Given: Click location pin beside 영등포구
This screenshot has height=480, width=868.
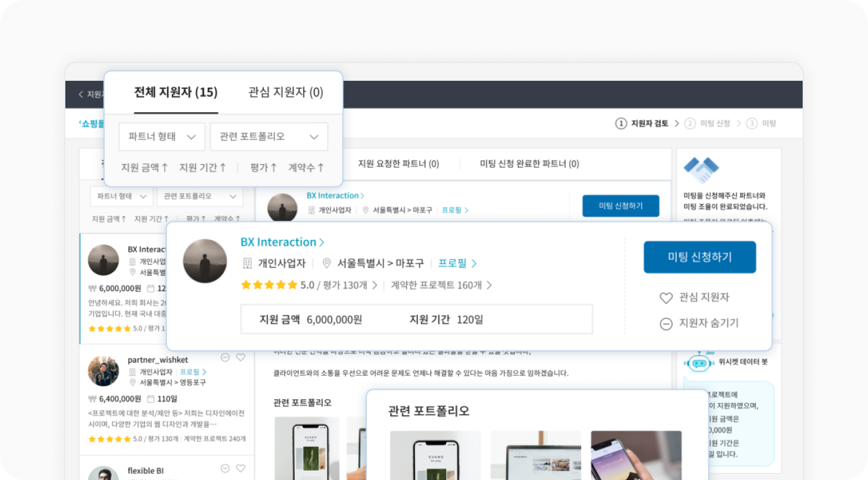Looking at the screenshot, I should pos(132,383).
